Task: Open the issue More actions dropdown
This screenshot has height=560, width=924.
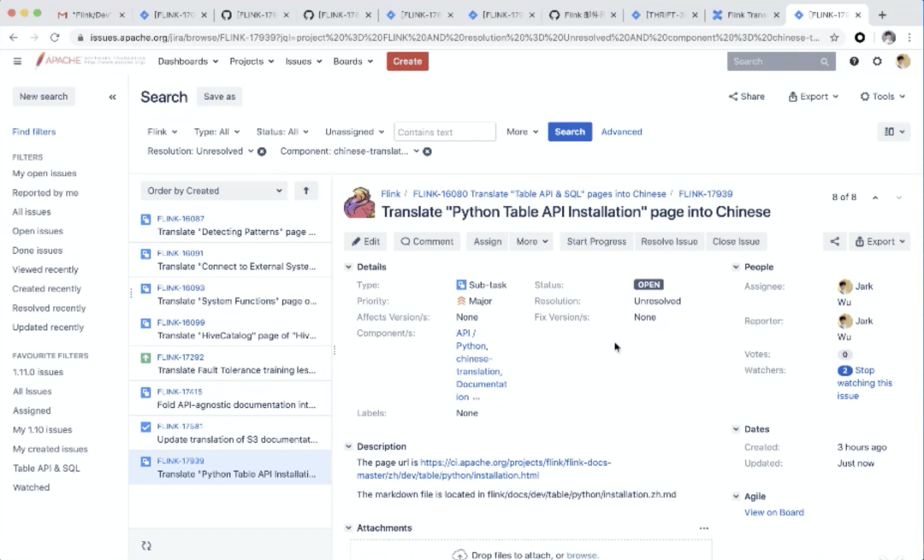Action: point(531,241)
